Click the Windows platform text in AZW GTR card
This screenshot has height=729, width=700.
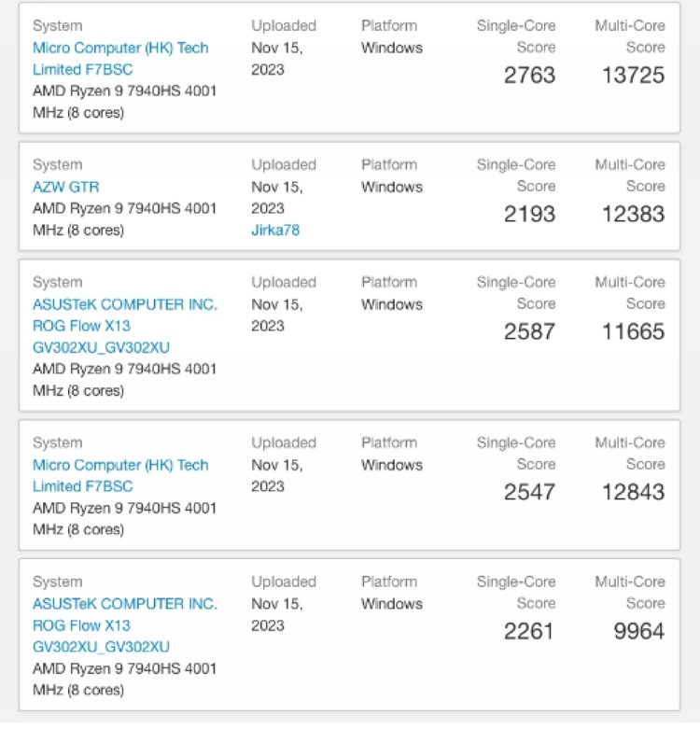[x=392, y=187]
